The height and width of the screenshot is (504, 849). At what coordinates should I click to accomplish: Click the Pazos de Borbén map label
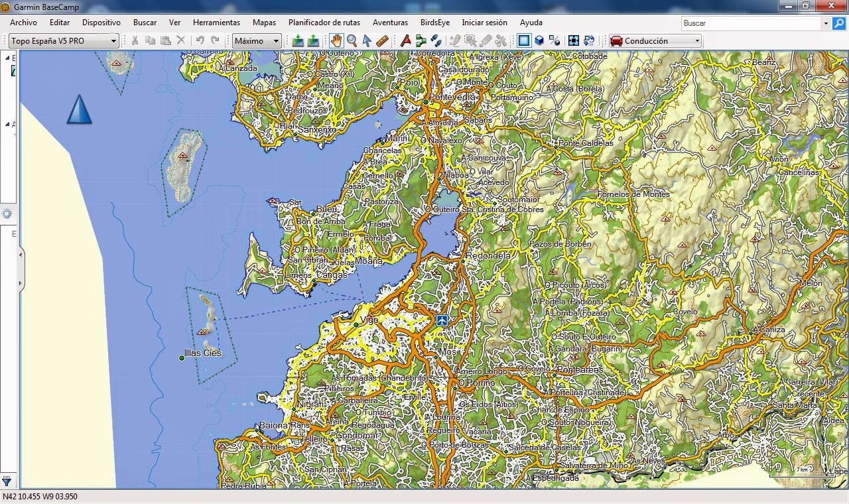[x=560, y=244]
